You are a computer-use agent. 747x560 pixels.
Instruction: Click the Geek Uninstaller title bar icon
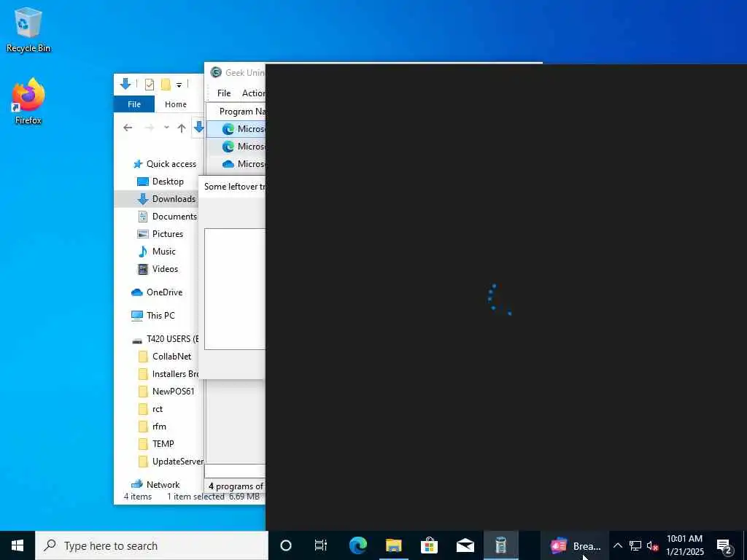click(216, 72)
